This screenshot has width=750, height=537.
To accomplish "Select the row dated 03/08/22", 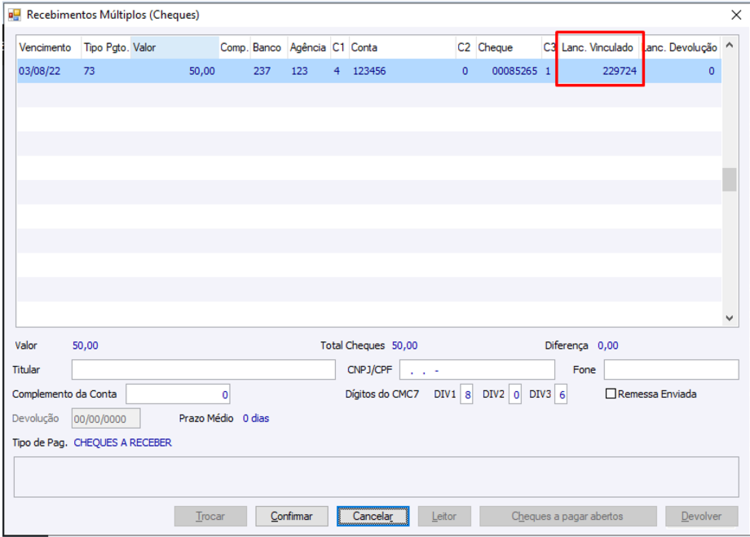I will pyautogui.click(x=369, y=71).
